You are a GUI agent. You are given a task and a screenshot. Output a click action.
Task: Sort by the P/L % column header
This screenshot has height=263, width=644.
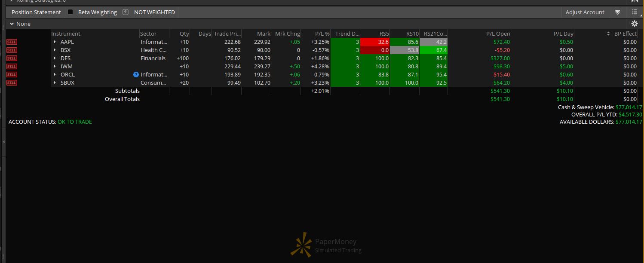click(x=322, y=34)
